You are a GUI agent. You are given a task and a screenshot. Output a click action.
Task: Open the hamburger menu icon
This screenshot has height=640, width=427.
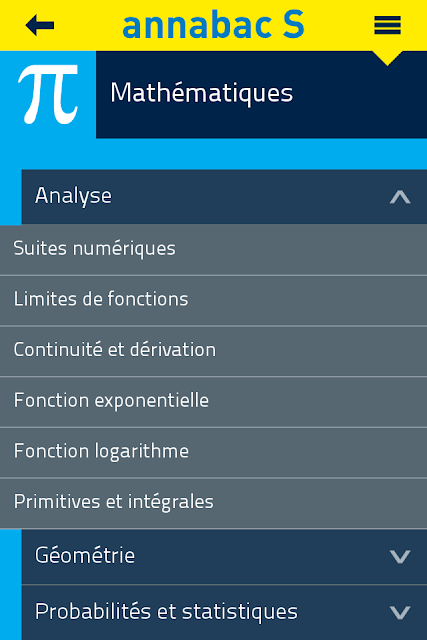[x=387, y=25]
